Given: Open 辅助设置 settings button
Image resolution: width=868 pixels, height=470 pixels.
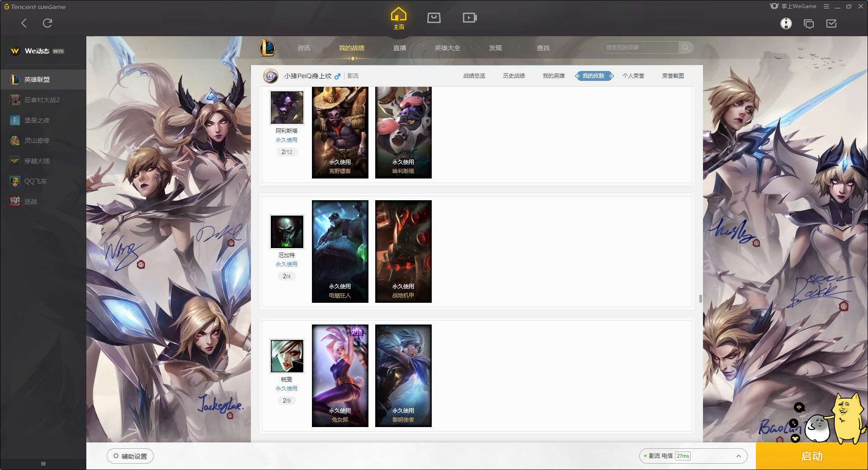Looking at the screenshot, I should point(130,456).
